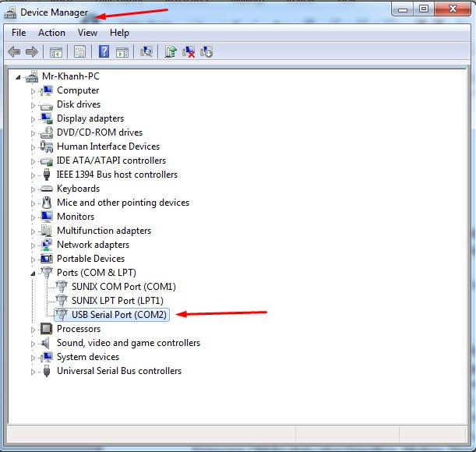
Task: Select the IDE ATA/ATAPI controllers label
Action: click(111, 161)
